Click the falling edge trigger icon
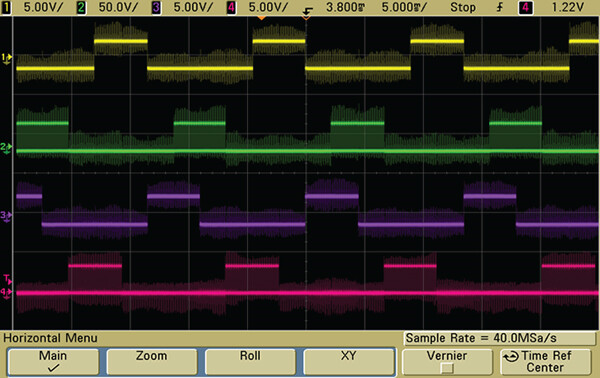The width and height of the screenshot is (600, 378). (x=308, y=11)
